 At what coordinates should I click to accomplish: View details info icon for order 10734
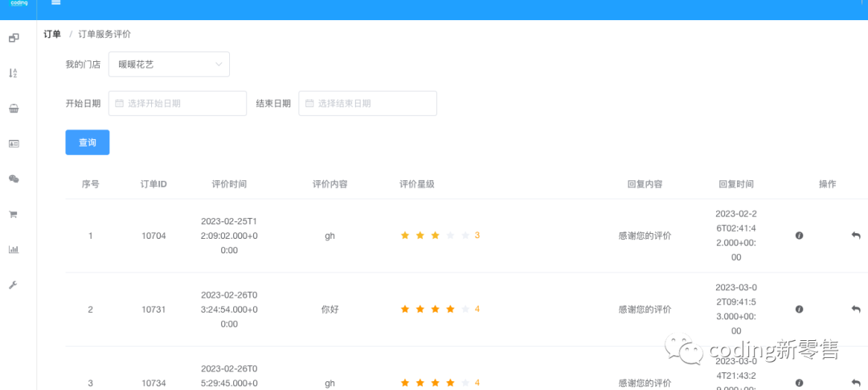tap(799, 383)
